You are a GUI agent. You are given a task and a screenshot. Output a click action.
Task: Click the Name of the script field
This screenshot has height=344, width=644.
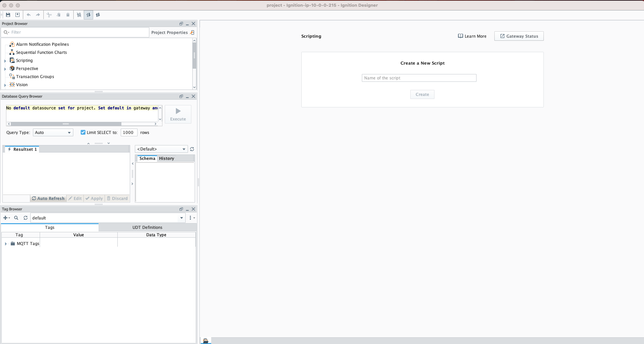[x=419, y=78]
